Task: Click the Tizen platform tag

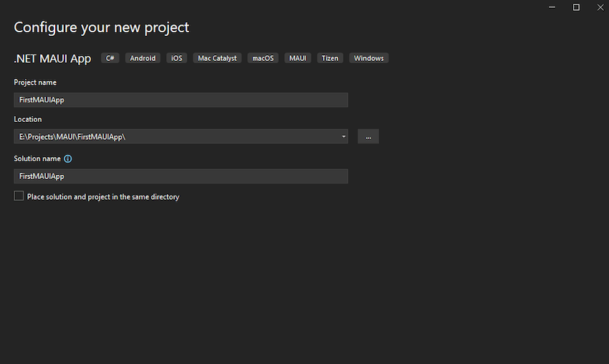Action: pos(330,59)
